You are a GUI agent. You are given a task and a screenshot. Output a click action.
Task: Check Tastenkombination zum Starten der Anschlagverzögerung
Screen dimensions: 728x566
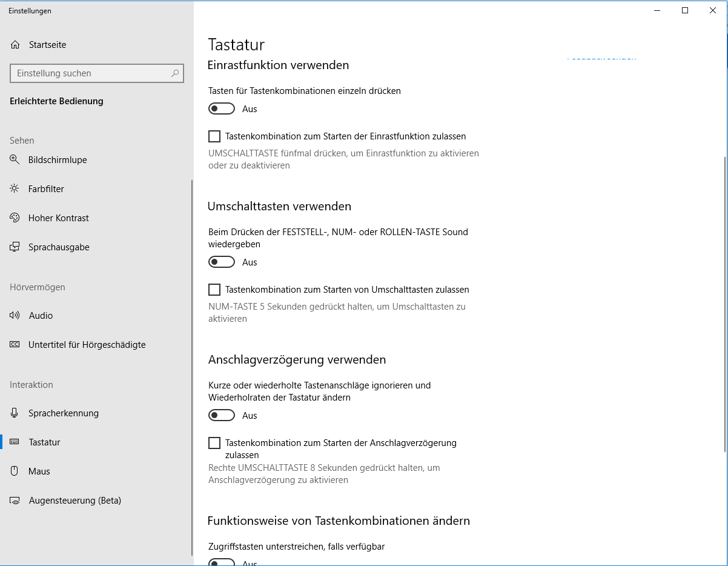point(214,443)
